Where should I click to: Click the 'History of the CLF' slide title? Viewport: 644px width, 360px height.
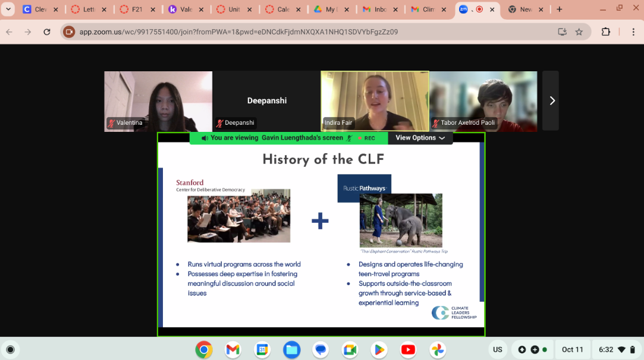pos(323,159)
